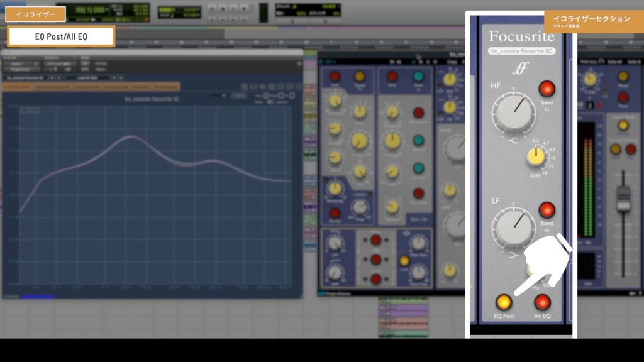
Task: Toggle the LF Band In button
Action: point(547,210)
